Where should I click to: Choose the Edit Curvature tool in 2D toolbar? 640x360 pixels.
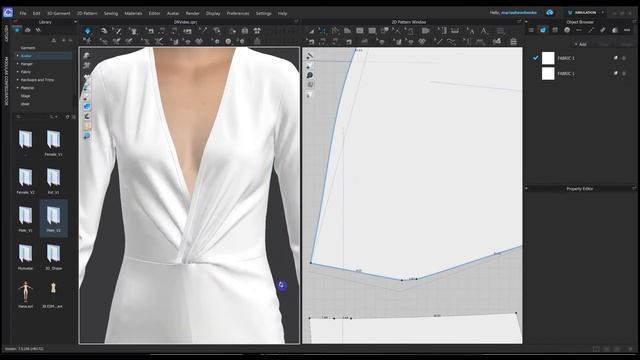[x=335, y=31]
